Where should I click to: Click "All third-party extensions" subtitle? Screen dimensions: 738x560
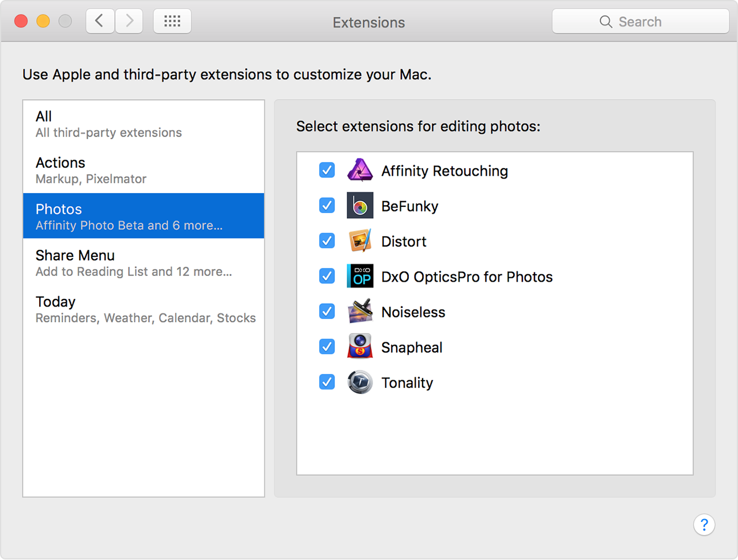click(108, 133)
